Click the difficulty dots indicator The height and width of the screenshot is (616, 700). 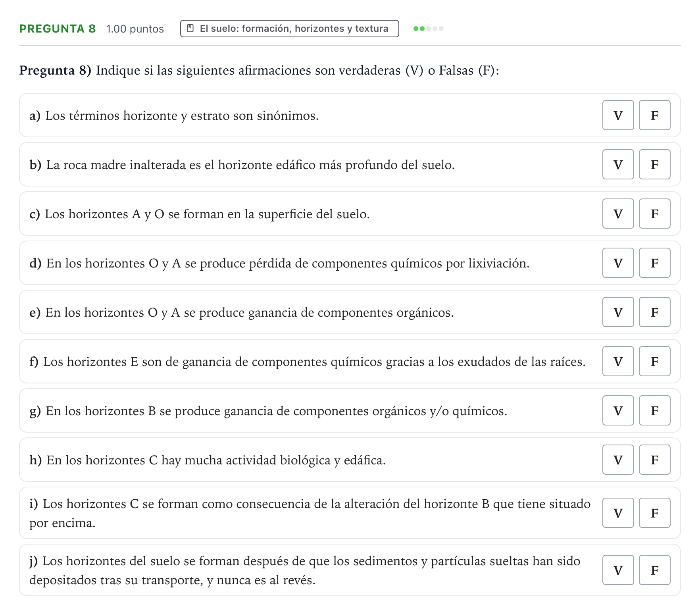coord(428,29)
